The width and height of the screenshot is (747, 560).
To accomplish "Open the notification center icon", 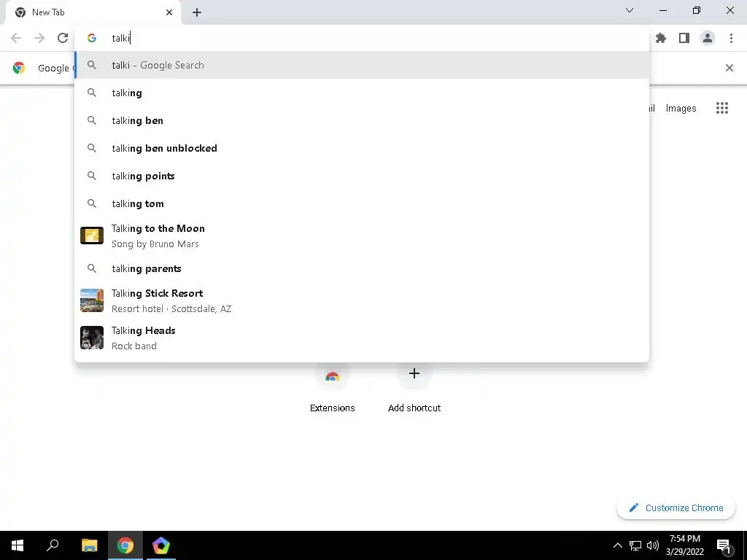I will point(724,545).
